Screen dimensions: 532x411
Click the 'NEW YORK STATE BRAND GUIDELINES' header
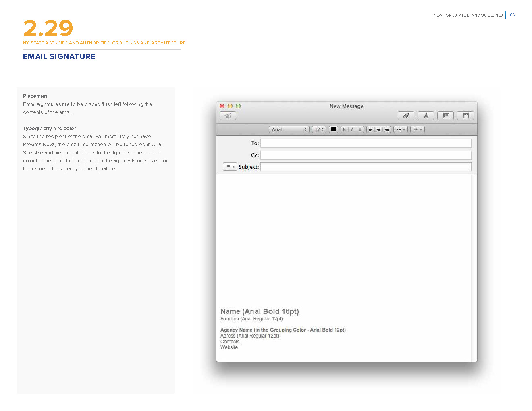pyautogui.click(x=468, y=15)
